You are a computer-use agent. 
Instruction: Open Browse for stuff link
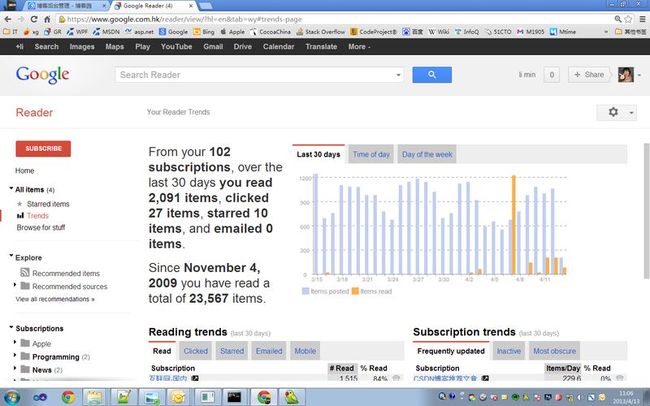[x=41, y=227]
